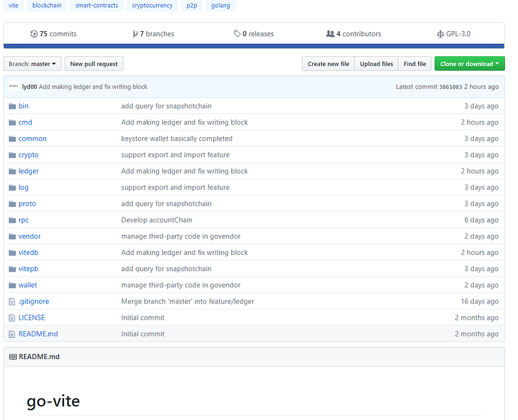Select the vite topic tag
Viewport: 518px width, 420px height.
tap(13, 5)
